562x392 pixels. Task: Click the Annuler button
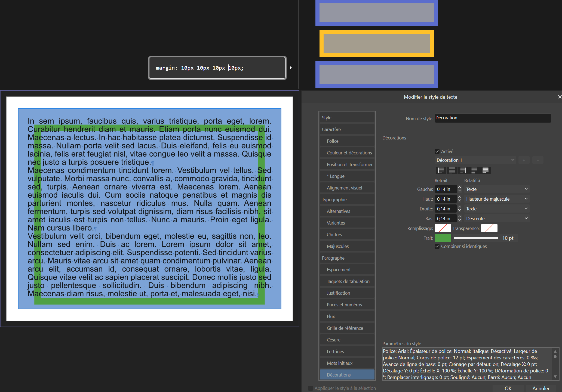click(x=541, y=388)
